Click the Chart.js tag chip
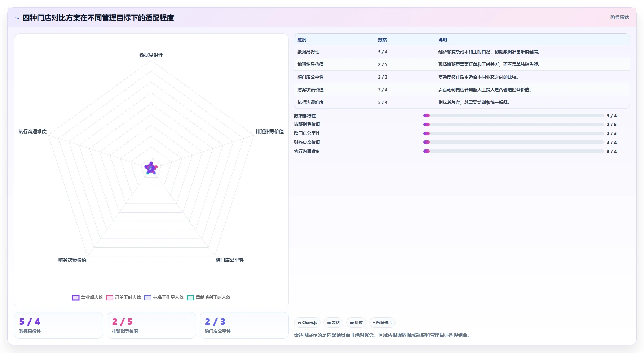This screenshot has width=644, height=353. pyautogui.click(x=307, y=323)
